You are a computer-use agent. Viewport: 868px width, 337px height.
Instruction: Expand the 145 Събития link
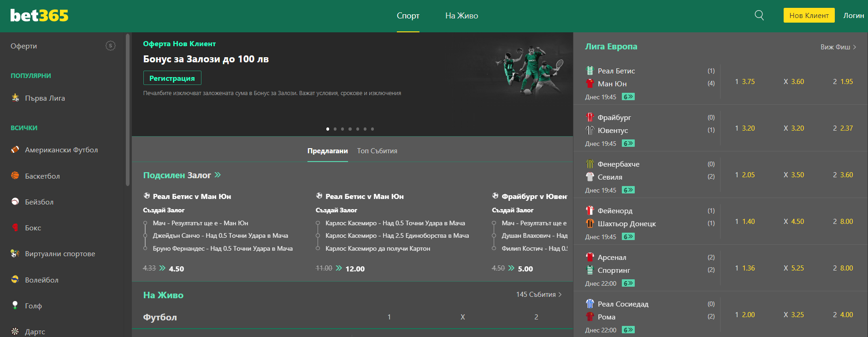point(539,295)
